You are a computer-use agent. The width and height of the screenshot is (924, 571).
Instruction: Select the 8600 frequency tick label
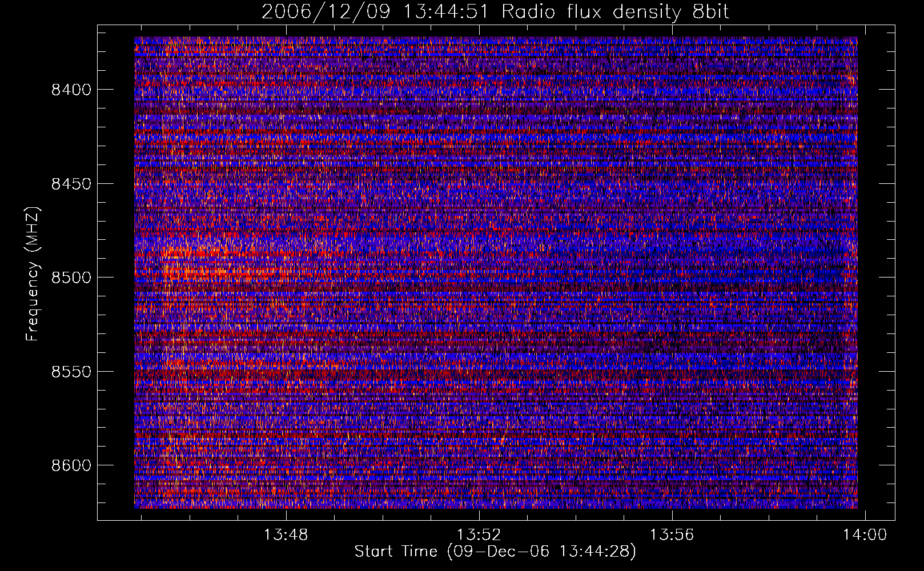point(71,465)
